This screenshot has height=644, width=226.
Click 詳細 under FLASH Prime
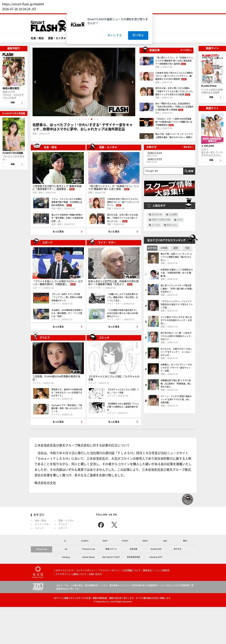click(212, 97)
